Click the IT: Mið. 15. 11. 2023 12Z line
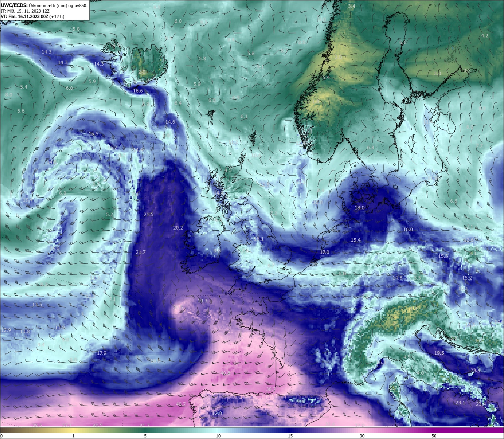 (25, 11)
